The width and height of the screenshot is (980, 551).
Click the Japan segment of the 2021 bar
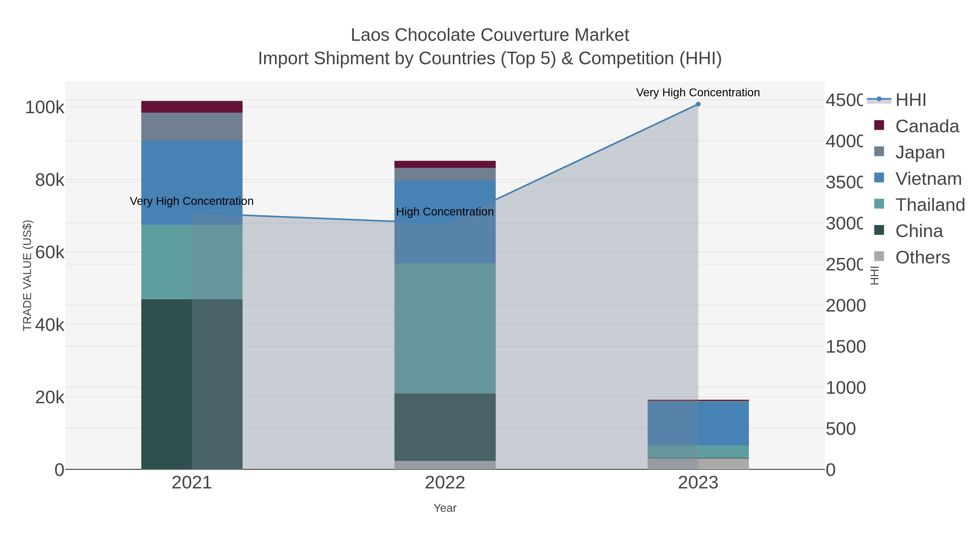click(x=192, y=127)
